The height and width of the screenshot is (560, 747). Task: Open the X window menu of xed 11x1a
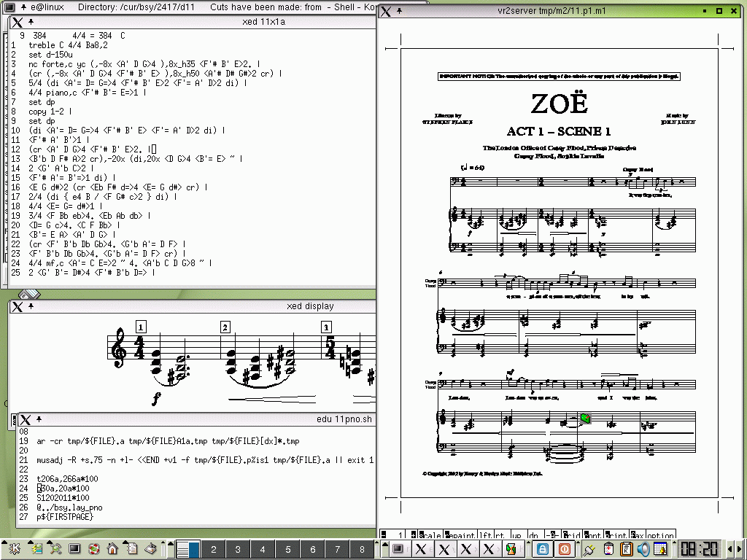pos(18,23)
